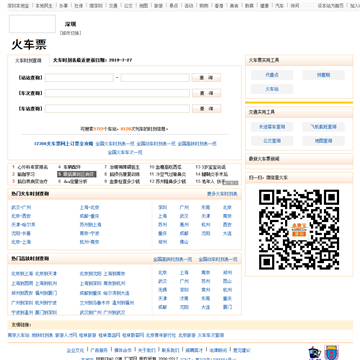Click the 查询 button for 车站查询

pyautogui.click(x=206, y=109)
